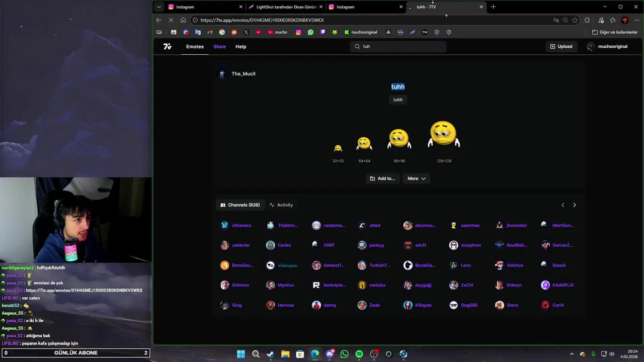Screen dimensions: 644x362
Task: Open the 7TV Help menu item
Action: (x=241, y=46)
